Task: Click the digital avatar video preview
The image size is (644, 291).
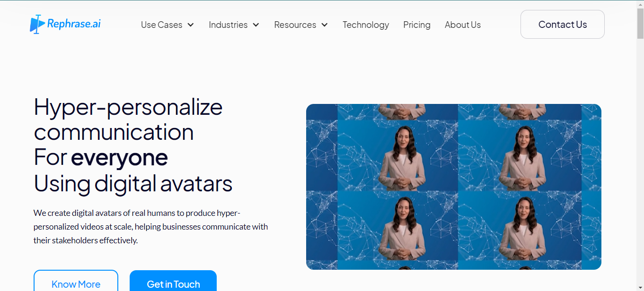Action: tap(454, 187)
